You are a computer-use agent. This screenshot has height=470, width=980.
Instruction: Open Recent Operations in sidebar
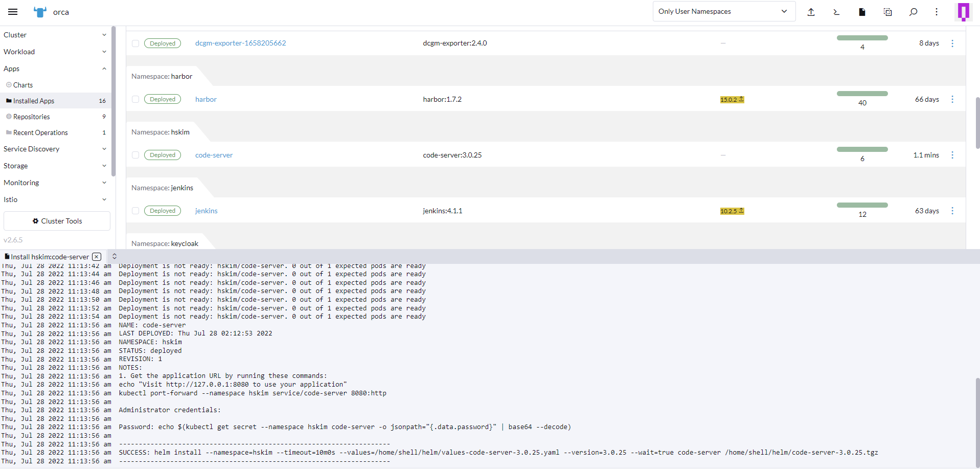tap(55, 132)
